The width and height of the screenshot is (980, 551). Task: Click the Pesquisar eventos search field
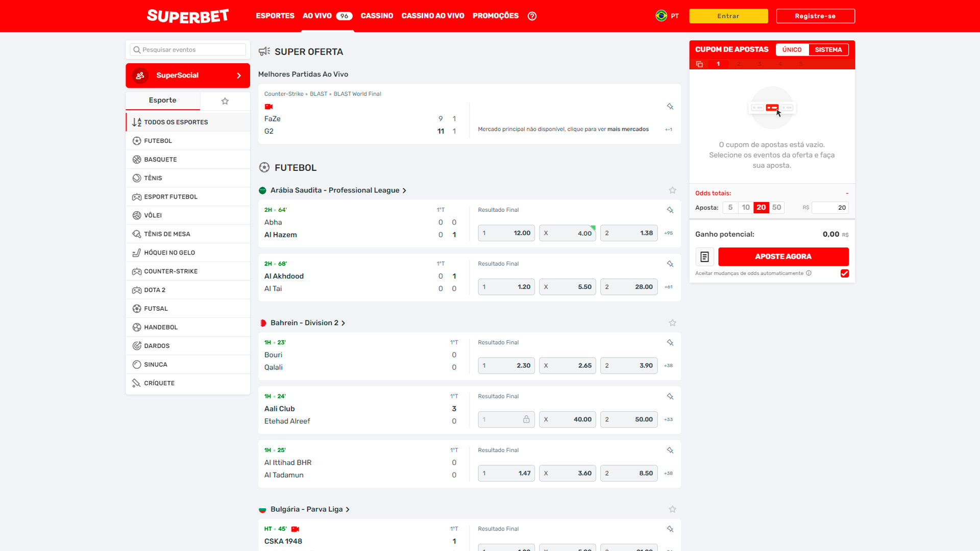pyautogui.click(x=188, y=49)
